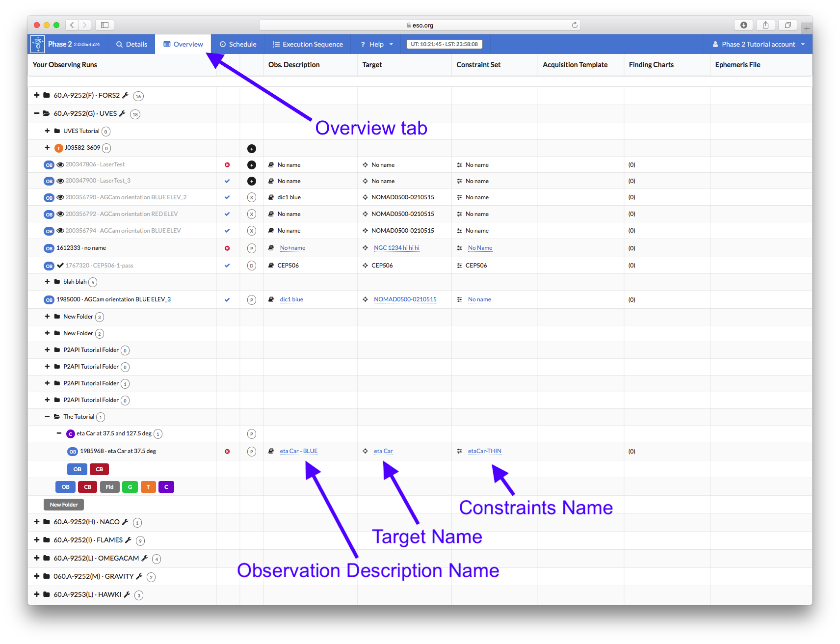Reload the page with the refresh icon
The width and height of the screenshot is (840, 644).
[x=575, y=25]
